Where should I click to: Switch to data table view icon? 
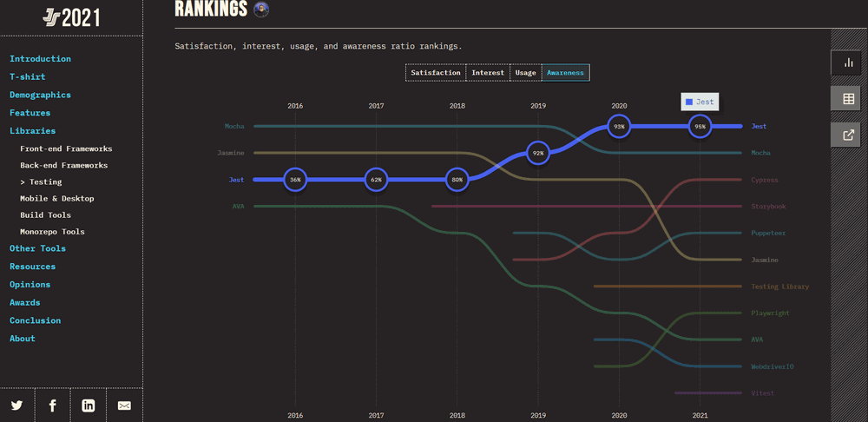coord(848,99)
